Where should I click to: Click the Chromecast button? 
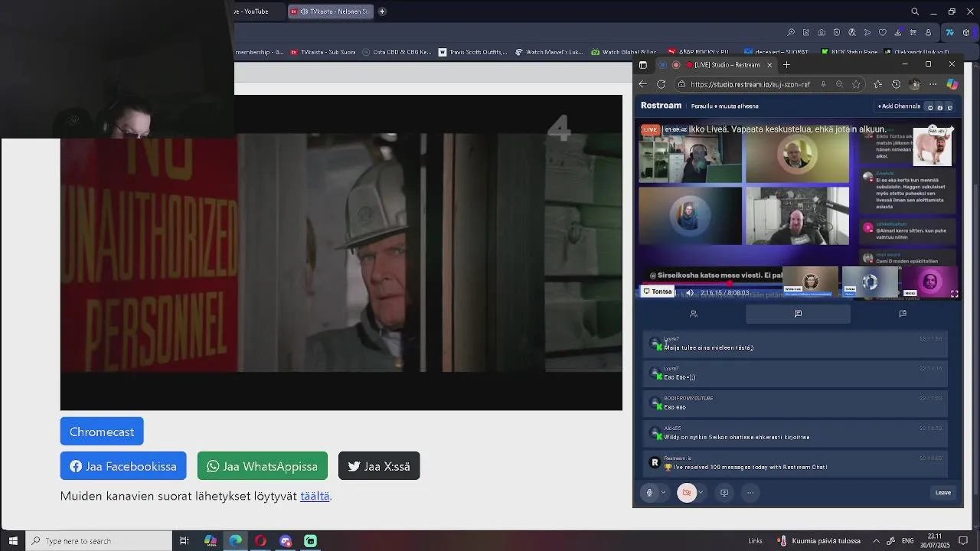(102, 432)
